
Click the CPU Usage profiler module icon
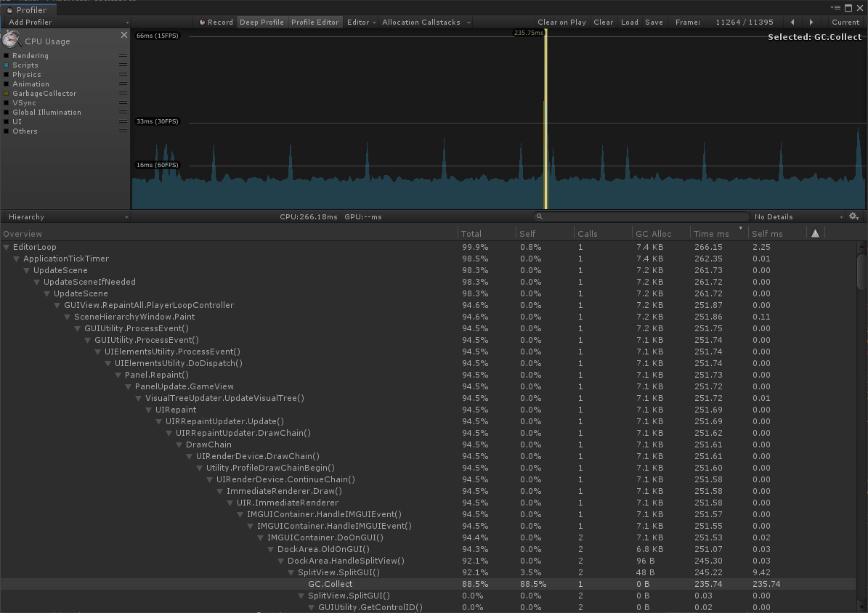[x=10, y=41]
